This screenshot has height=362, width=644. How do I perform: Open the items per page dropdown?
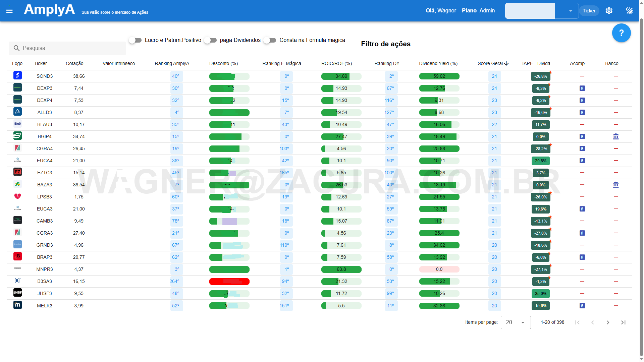tap(516, 322)
